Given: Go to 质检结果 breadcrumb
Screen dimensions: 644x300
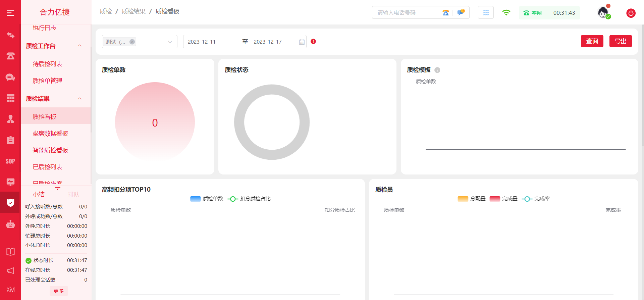Looking at the screenshot, I should pos(133,11).
